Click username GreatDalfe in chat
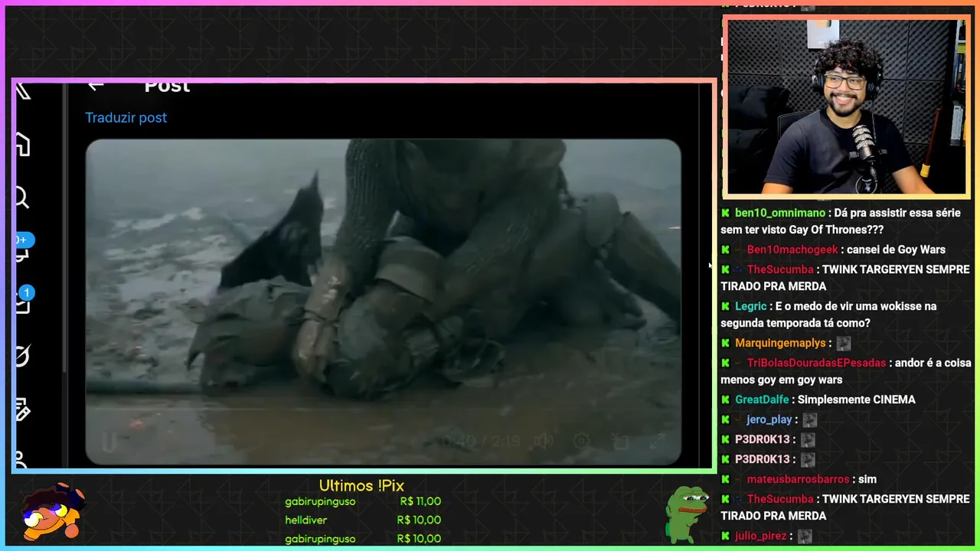Image resolution: width=980 pixels, height=551 pixels. tap(763, 399)
